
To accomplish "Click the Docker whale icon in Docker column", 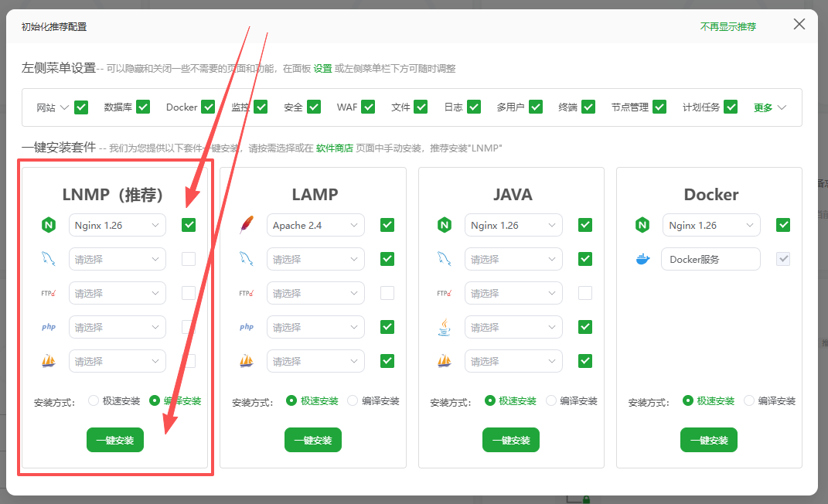I will pyautogui.click(x=642, y=259).
